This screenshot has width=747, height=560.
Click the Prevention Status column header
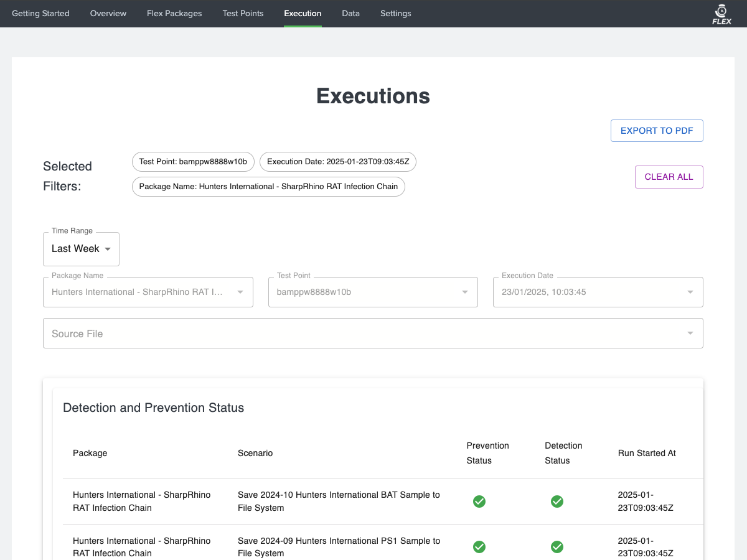pos(488,453)
